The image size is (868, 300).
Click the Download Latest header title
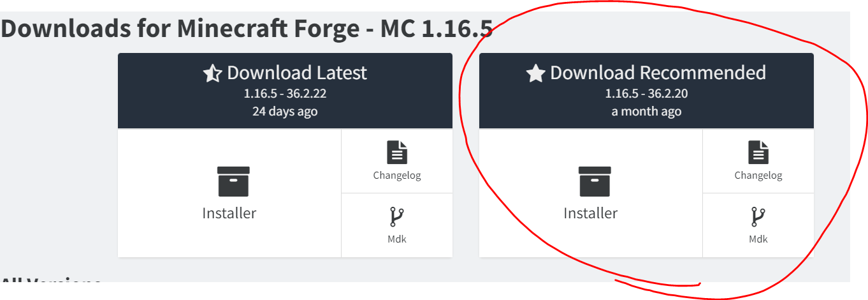tap(297, 73)
